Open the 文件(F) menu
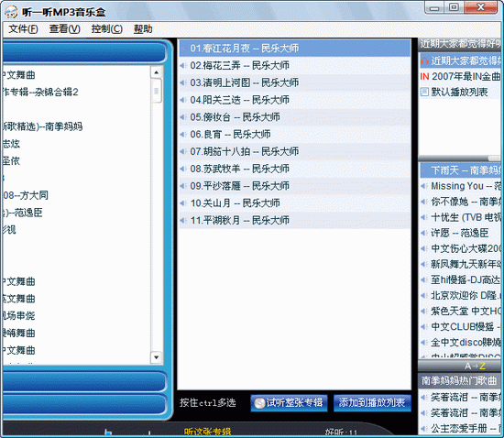This screenshot has height=438, width=504. click(x=23, y=29)
